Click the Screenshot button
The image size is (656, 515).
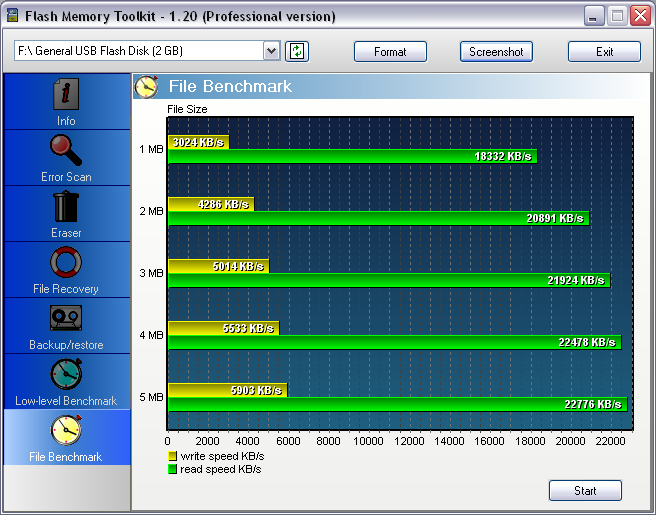(x=496, y=52)
